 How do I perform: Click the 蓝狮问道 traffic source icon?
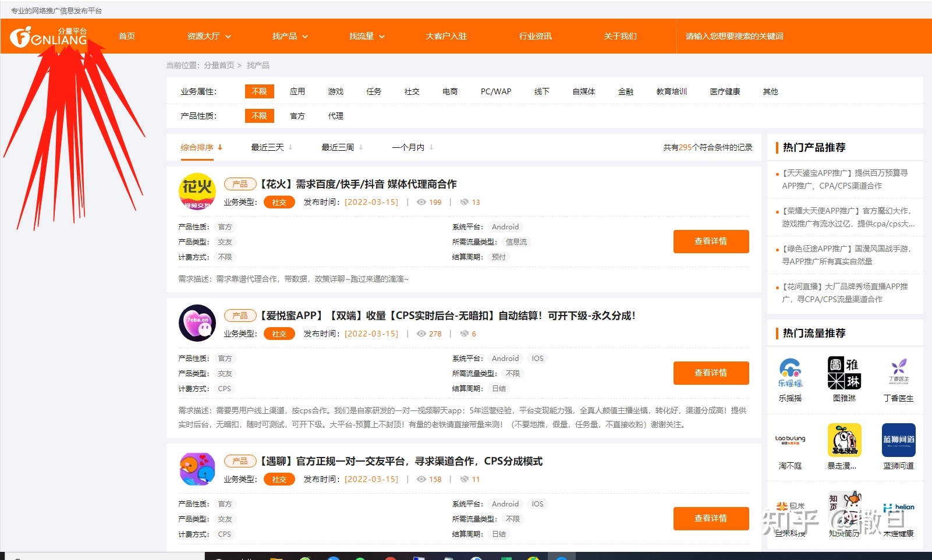coord(899,440)
